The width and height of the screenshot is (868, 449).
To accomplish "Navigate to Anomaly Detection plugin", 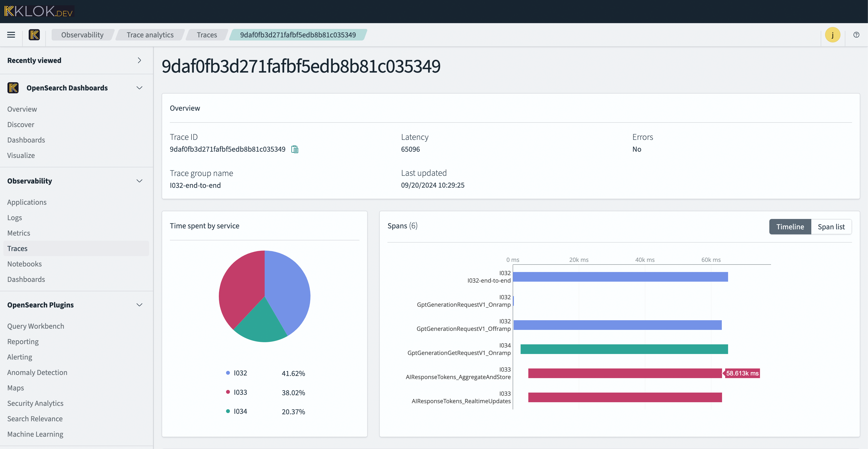I will pos(37,372).
